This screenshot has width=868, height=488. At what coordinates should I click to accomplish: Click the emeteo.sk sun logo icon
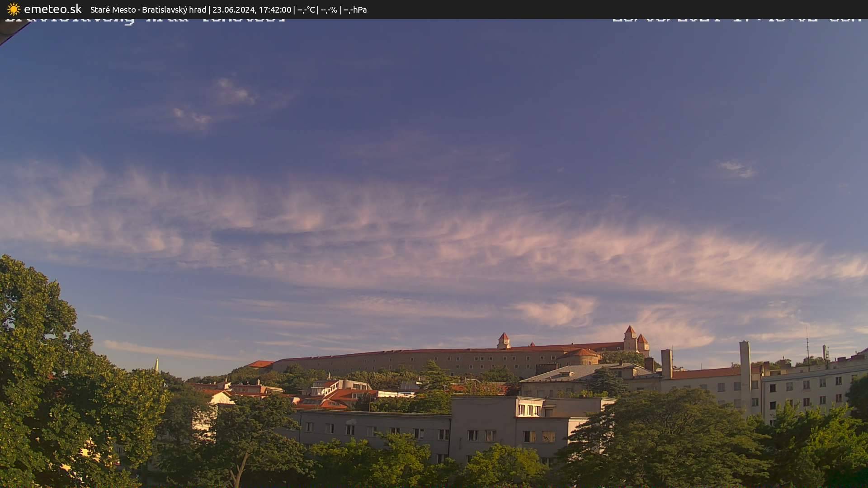pyautogui.click(x=14, y=9)
